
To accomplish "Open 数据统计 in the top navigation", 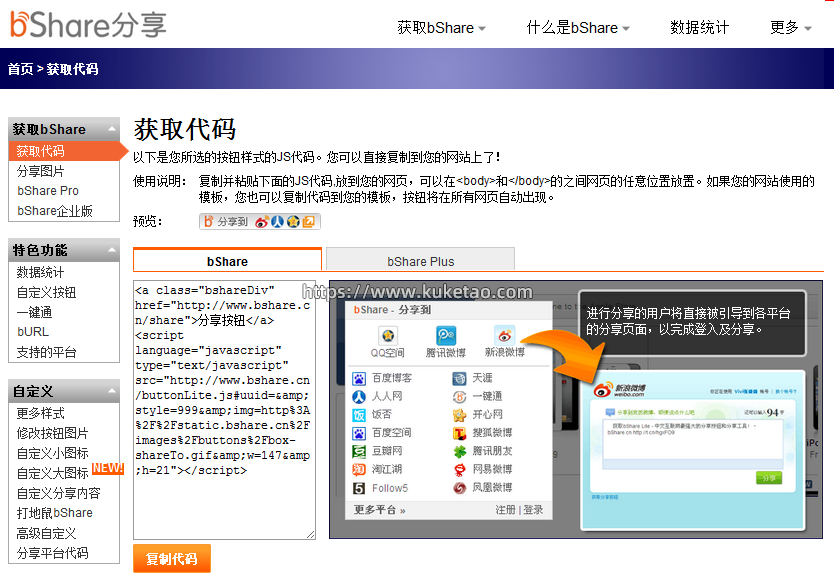I will click(699, 28).
